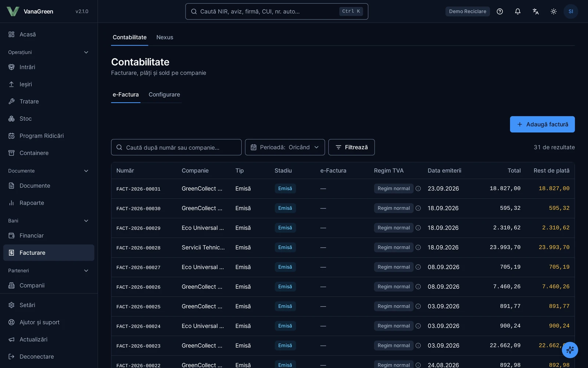Focus the global search field
The width and height of the screenshot is (588, 368).
point(277,11)
